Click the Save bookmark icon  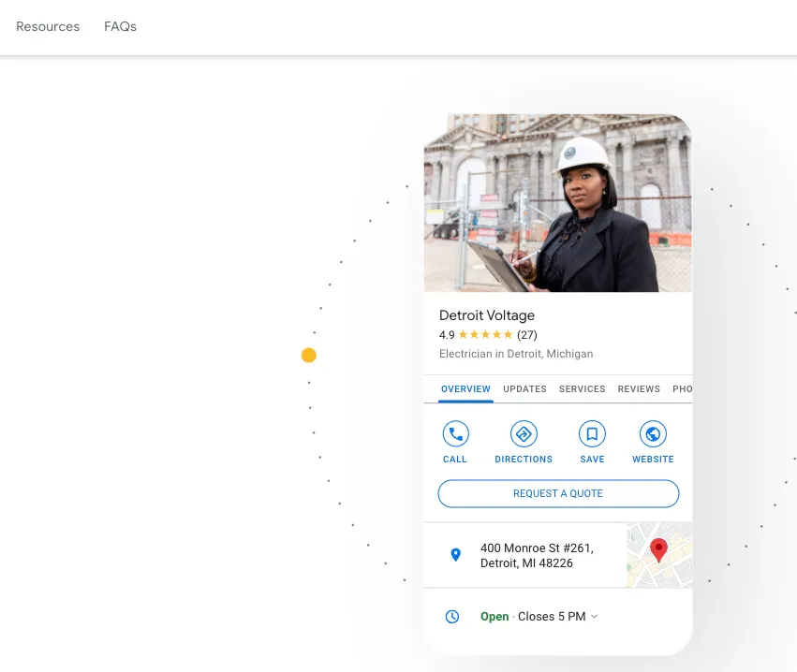(x=592, y=433)
